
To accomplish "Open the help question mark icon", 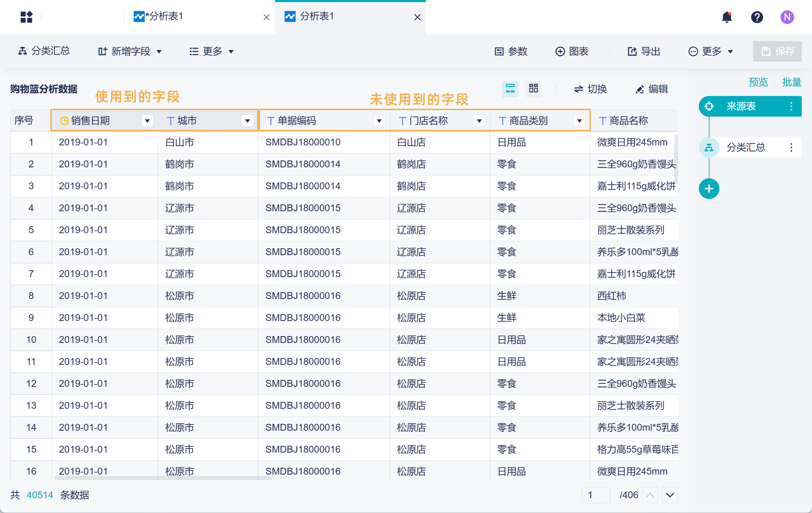I will click(x=757, y=17).
